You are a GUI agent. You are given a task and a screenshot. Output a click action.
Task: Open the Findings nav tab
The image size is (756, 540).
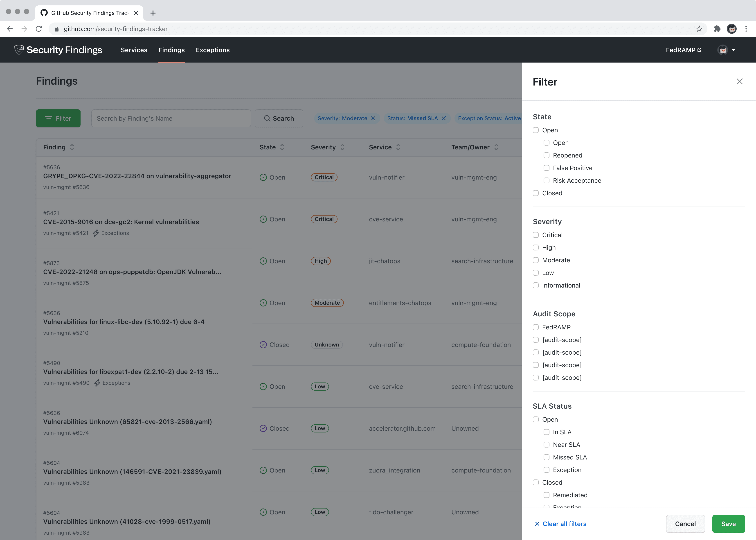pos(171,50)
